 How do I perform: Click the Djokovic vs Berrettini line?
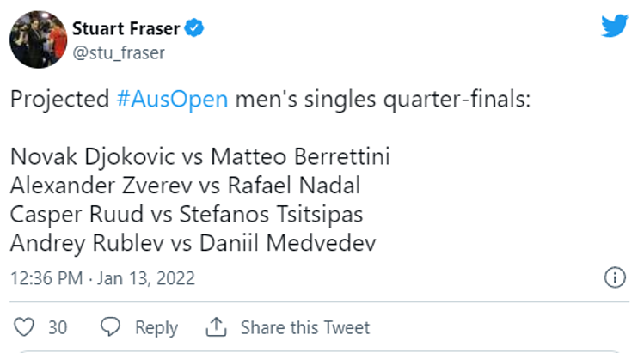[x=200, y=158]
